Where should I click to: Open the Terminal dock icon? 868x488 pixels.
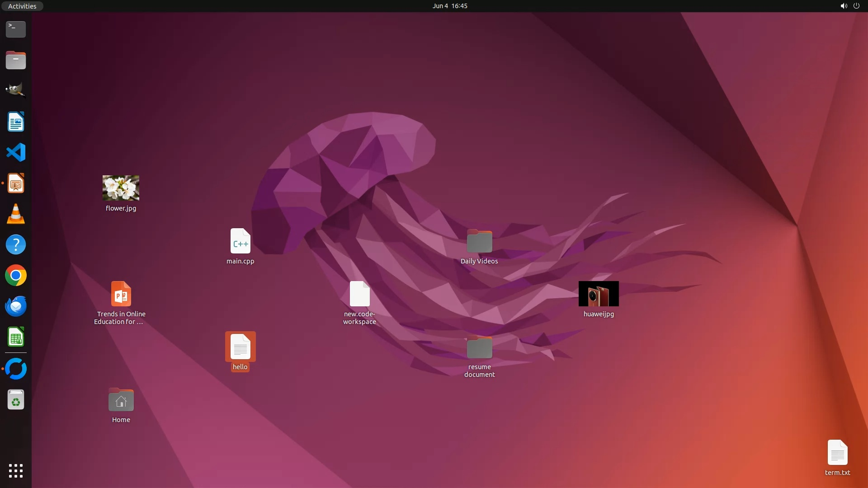pyautogui.click(x=16, y=29)
